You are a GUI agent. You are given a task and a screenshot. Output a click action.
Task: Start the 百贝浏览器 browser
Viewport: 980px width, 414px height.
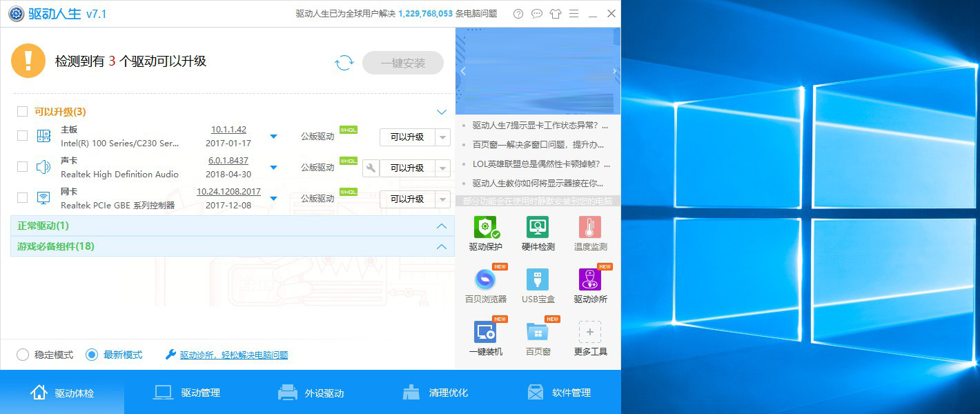(485, 283)
